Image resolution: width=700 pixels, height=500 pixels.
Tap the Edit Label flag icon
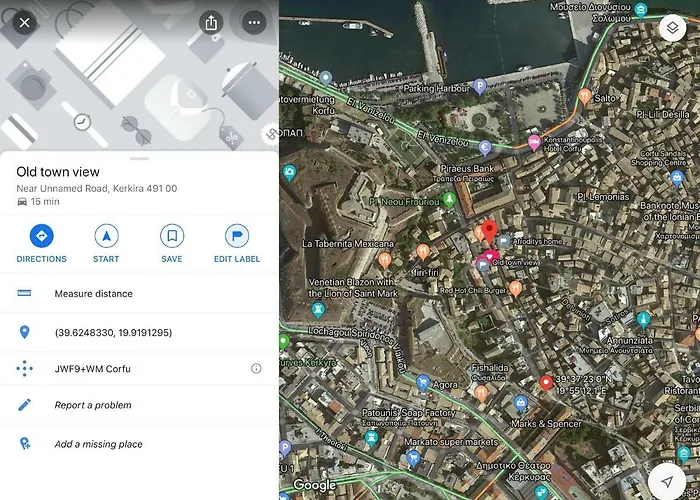click(x=237, y=236)
